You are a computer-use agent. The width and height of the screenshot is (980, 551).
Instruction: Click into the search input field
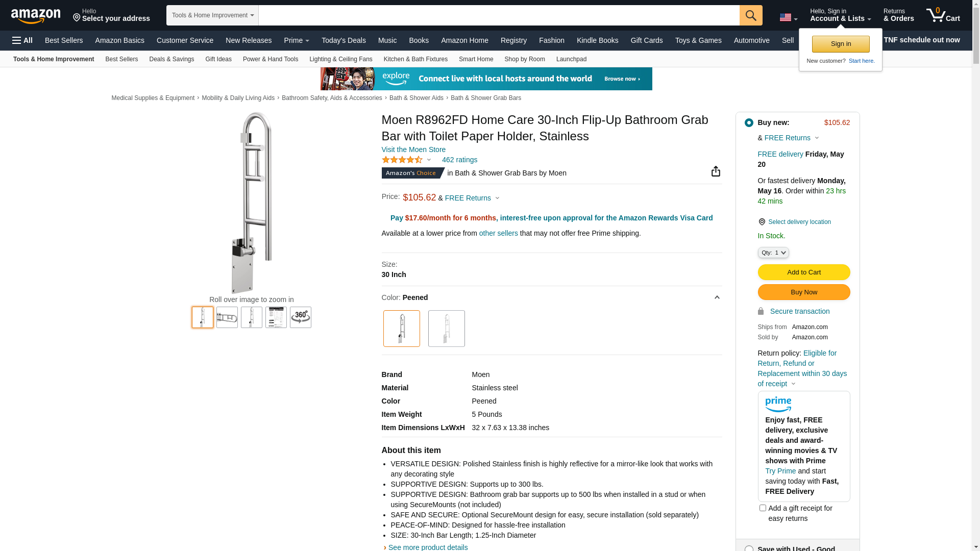click(x=499, y=15)
